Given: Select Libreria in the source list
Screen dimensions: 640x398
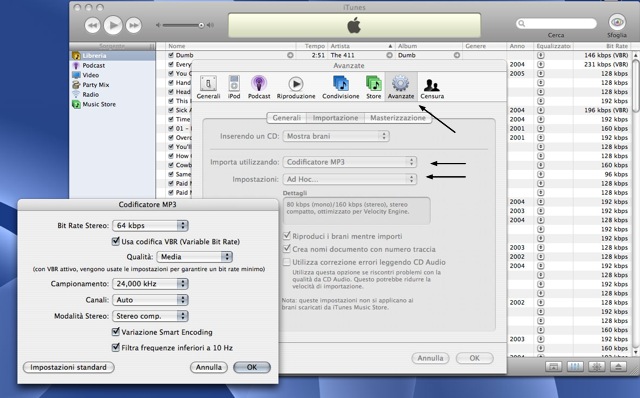Looking at the screenshot, I should click(112, 56).
